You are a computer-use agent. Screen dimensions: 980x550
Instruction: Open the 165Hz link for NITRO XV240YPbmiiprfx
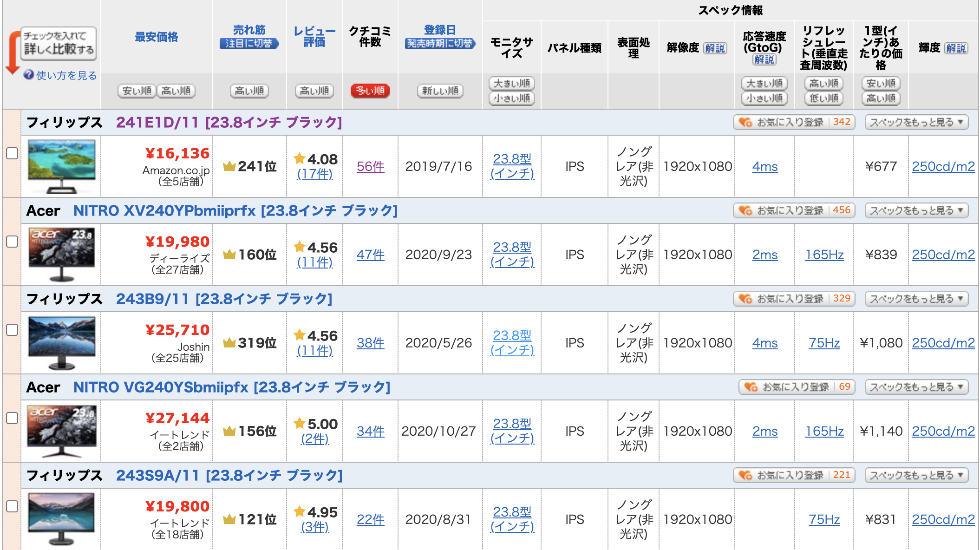point(824,255)
